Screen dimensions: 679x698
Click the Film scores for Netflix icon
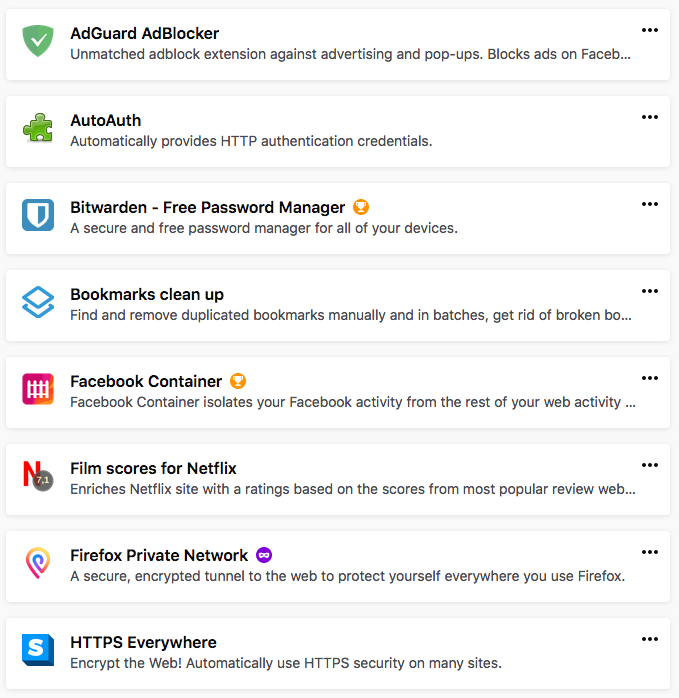[38, 476]
